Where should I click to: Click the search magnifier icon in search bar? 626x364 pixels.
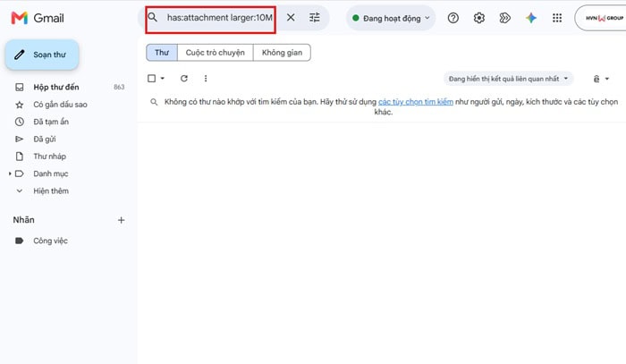click(153, 17)
